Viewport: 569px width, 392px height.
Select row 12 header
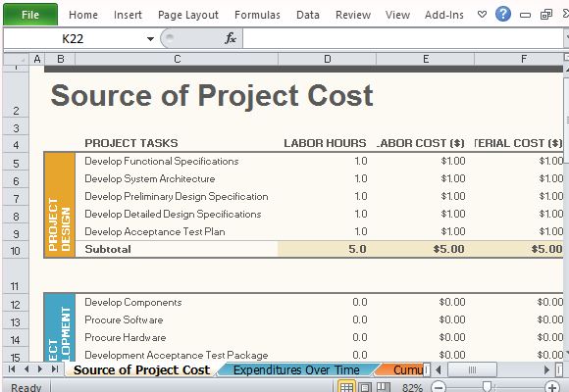coord(16,304)
